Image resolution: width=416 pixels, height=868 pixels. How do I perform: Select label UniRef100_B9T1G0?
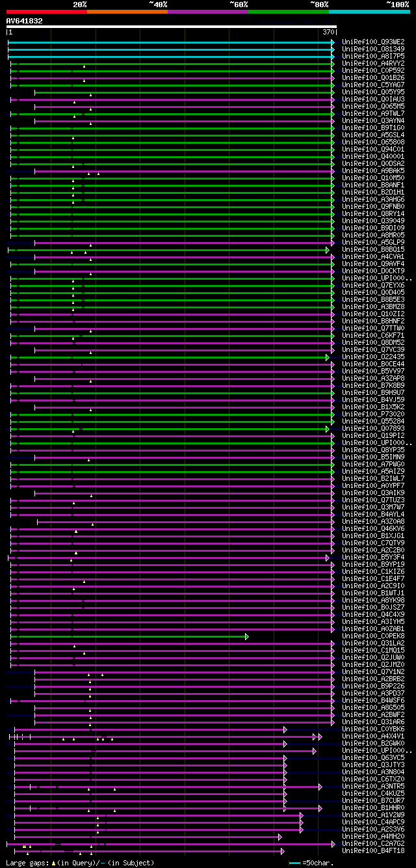(x=373, y=128)
